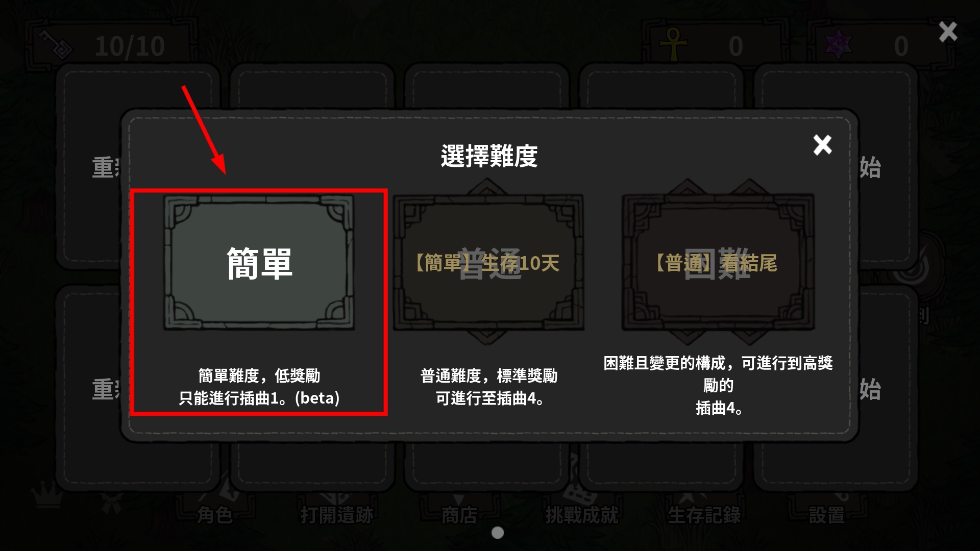Open the 商店 shop menu
The height and width of the screenshot is (551, 980).
459,515
